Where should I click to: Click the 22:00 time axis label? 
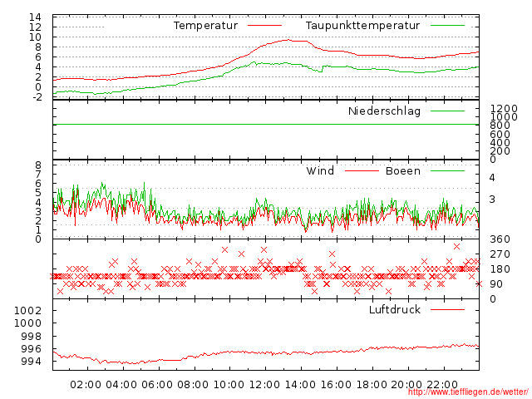click(x=442, y=385)
